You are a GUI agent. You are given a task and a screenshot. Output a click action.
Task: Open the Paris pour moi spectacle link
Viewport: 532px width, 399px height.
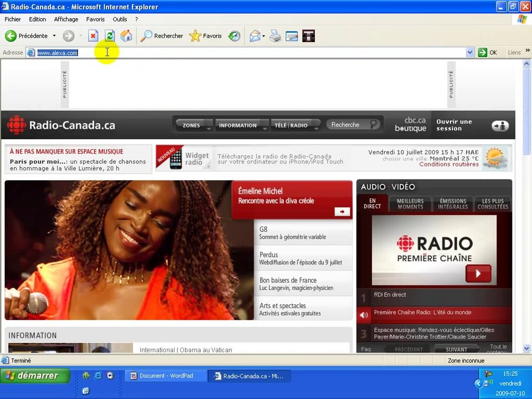pyautogui.click(x=78, y=165)
